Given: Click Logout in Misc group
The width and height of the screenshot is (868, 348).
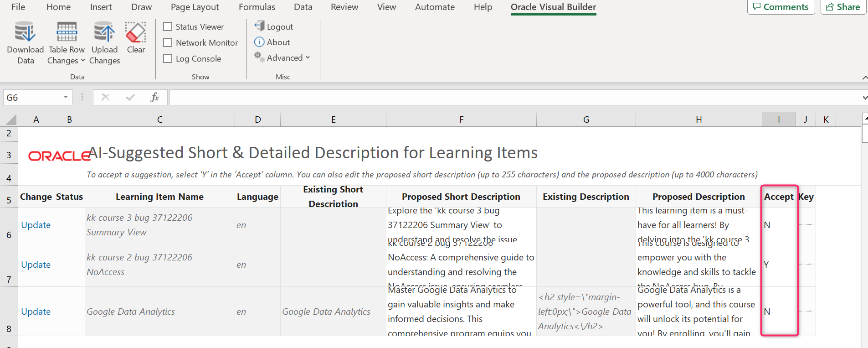Looking at the screenshot, I should (x=274, y=26).
